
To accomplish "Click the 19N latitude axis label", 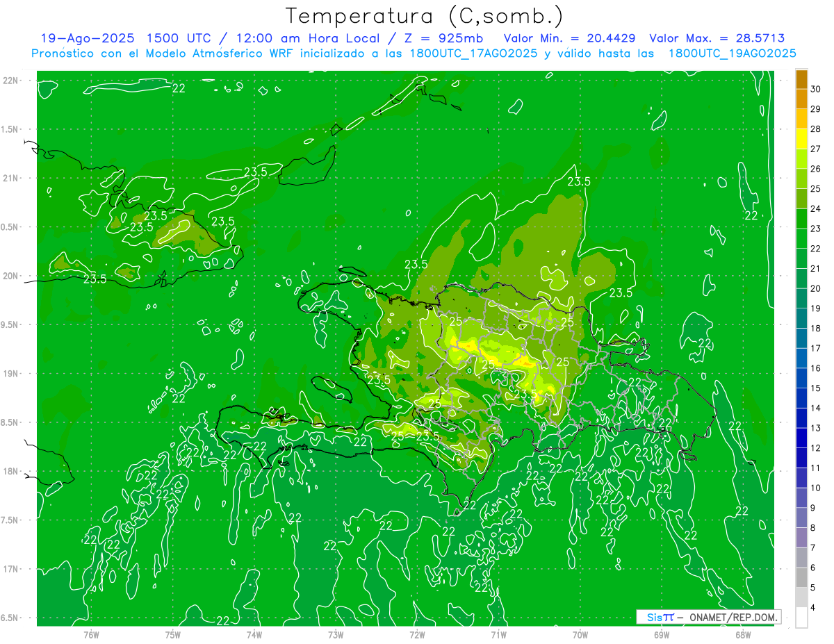I will tap(11, 374).
